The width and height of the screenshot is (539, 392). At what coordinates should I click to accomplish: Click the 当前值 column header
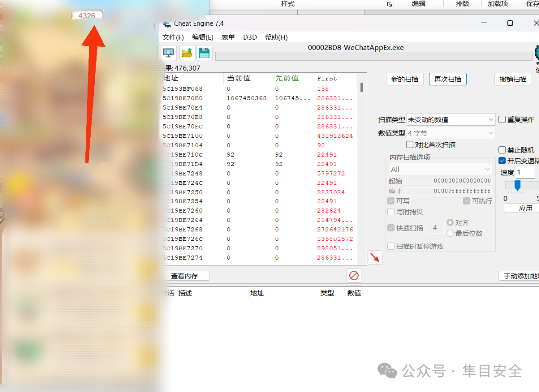click(248, 78)
